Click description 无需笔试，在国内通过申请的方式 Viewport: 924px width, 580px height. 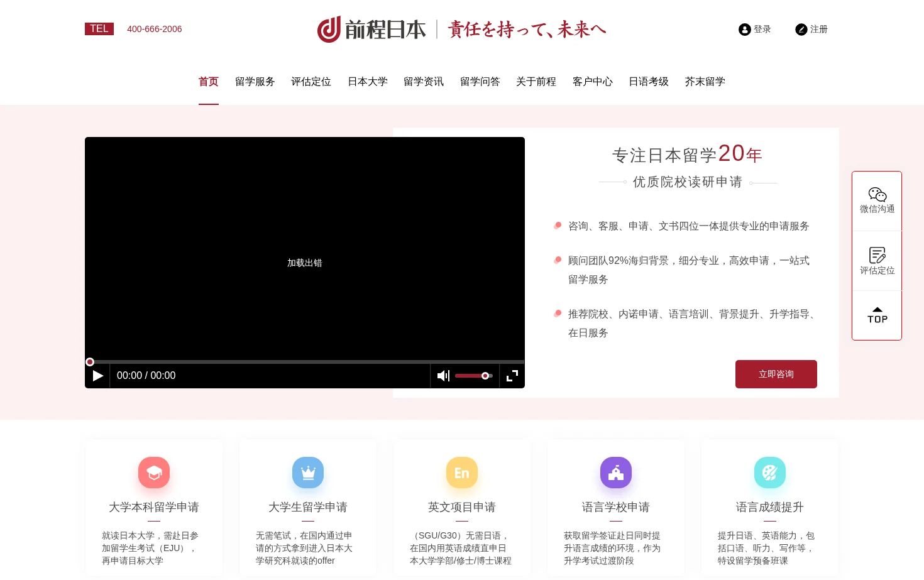pos(304,548)
